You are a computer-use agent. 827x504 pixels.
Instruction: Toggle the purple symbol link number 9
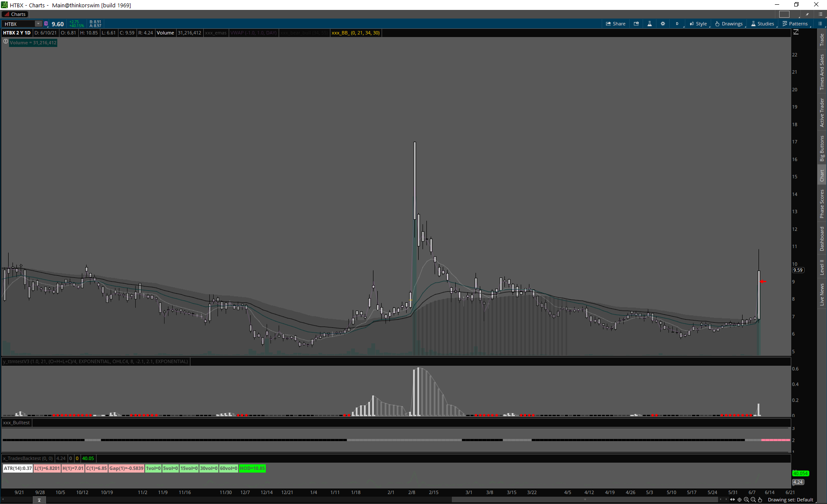tap(46, 24)
